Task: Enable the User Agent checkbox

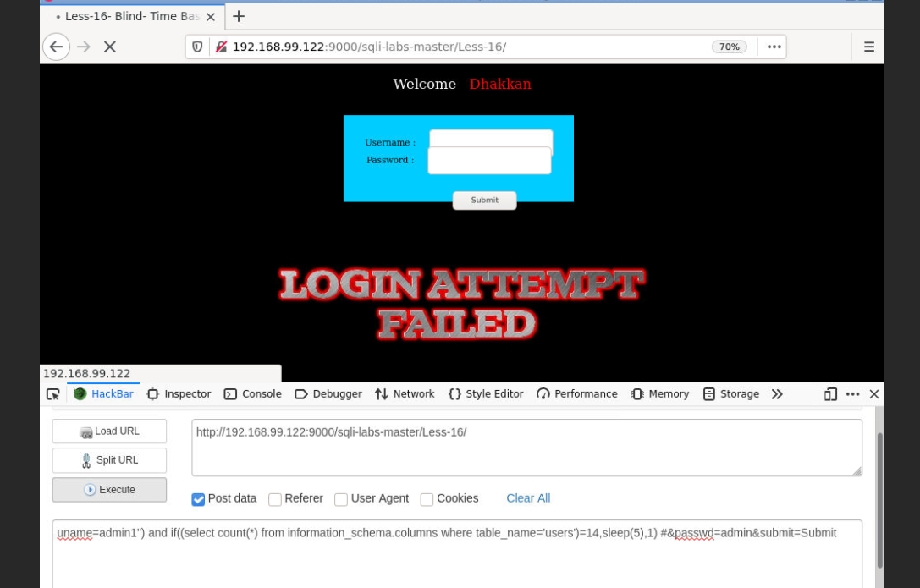Action: coord(341,499)
